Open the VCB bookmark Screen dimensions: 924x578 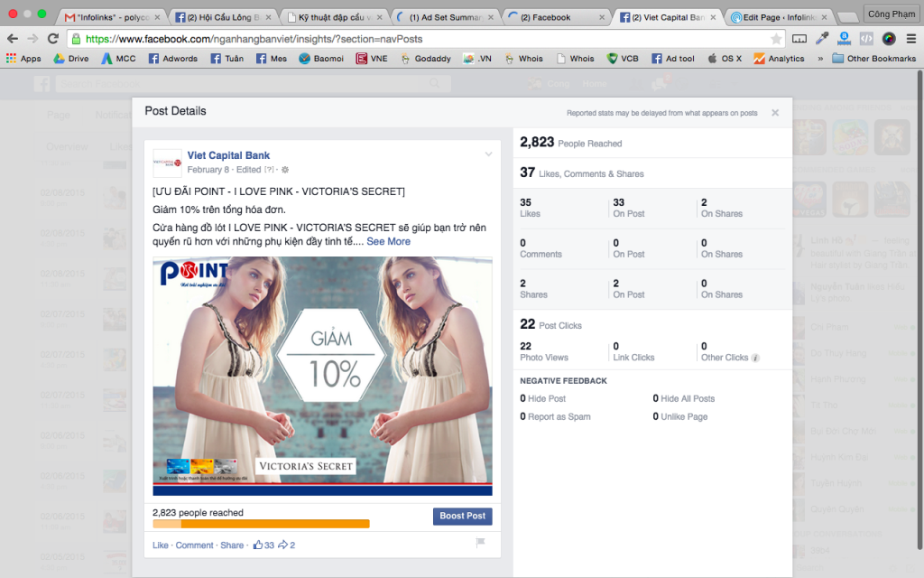click(x=623, y=59)
